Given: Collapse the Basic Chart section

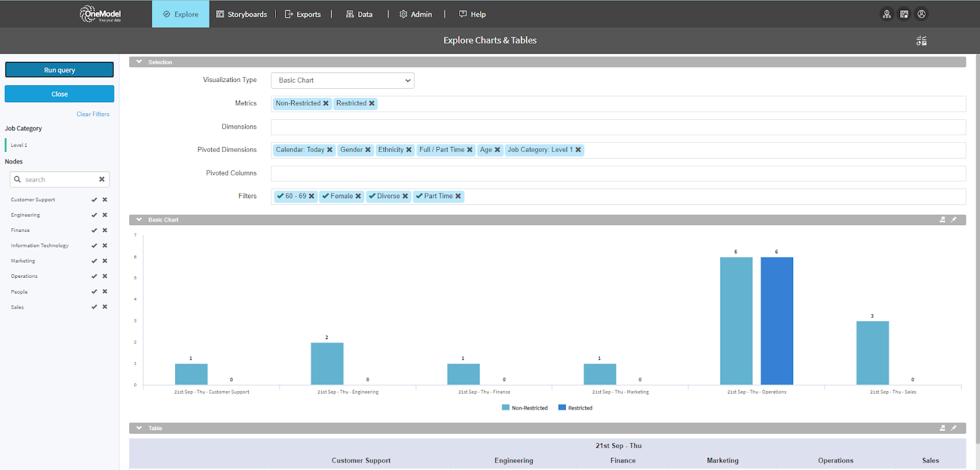Looking at the screenshot, I should pos(139,220).
